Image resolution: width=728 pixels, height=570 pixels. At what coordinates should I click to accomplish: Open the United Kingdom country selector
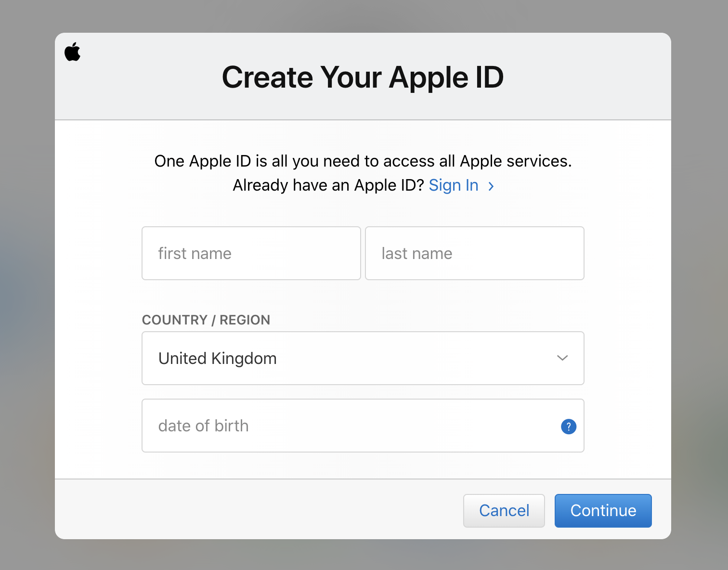click(x=363, y=358)
